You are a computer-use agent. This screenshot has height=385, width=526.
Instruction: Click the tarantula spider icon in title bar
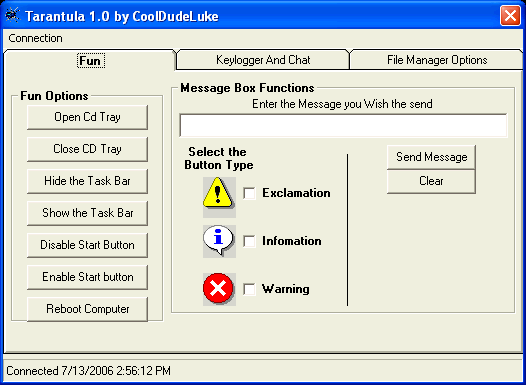(12, 16)
